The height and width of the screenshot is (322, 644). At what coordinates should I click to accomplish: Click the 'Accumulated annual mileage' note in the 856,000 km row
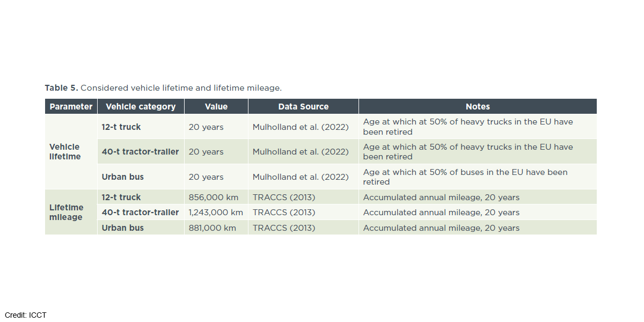pyautogui.click(x=441, y=197)
